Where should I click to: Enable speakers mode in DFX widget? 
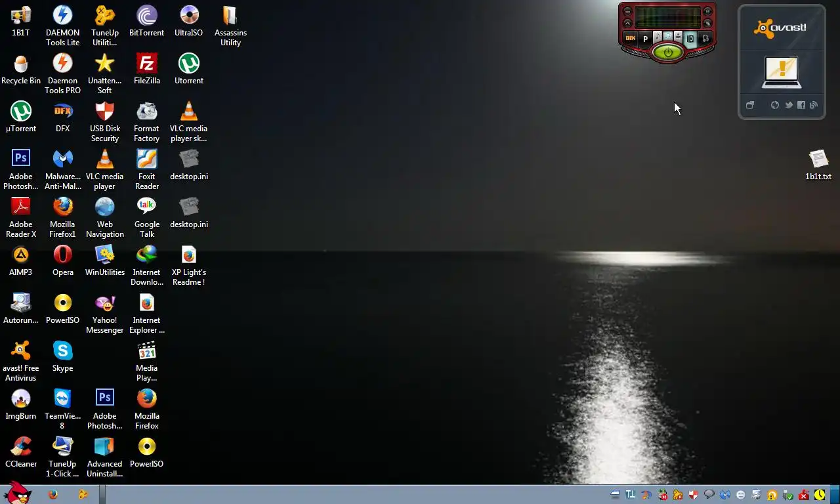(x=690, y=39)
